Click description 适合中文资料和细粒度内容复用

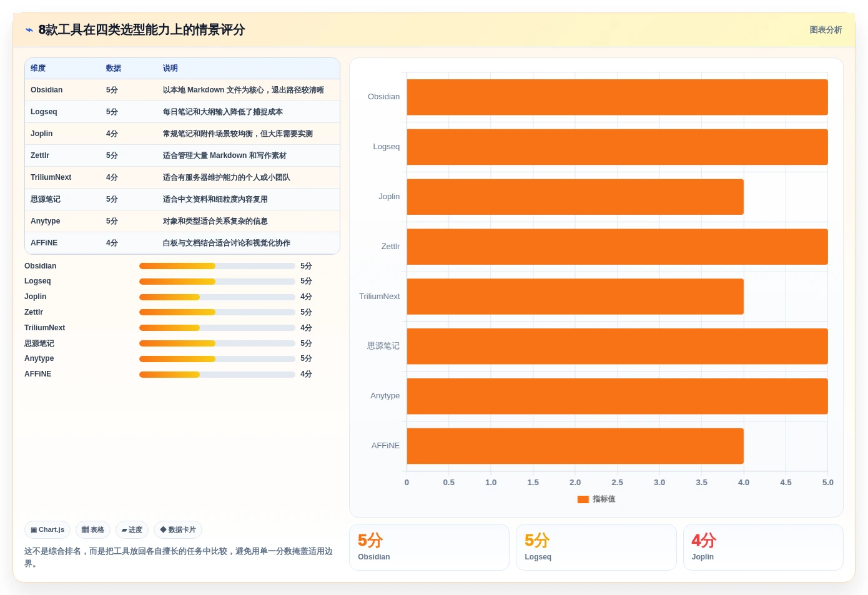215,199
